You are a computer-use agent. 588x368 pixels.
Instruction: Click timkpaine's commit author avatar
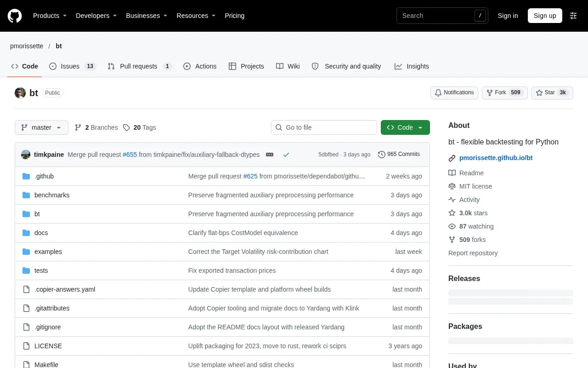click(26, 155)
